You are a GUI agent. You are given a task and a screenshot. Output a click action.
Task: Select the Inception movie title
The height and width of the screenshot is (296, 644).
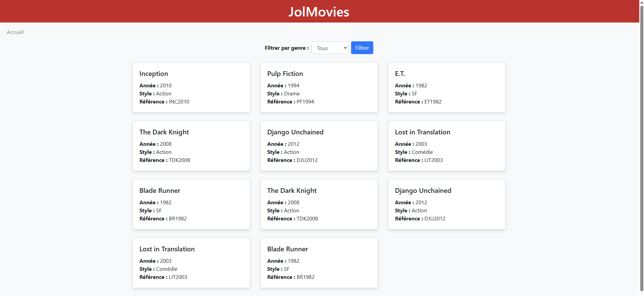tap(154, 74)
